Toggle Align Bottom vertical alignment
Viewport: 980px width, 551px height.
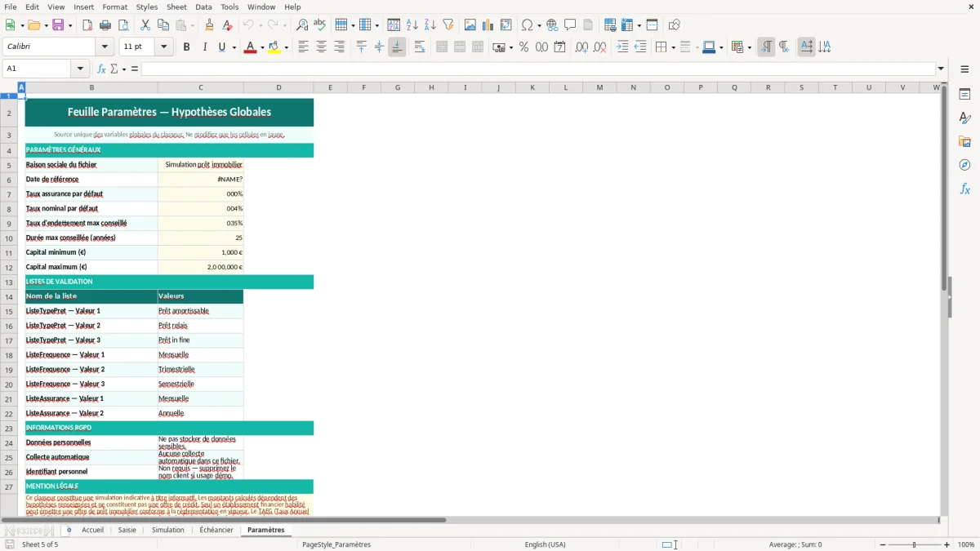click(x=397, y=47)
